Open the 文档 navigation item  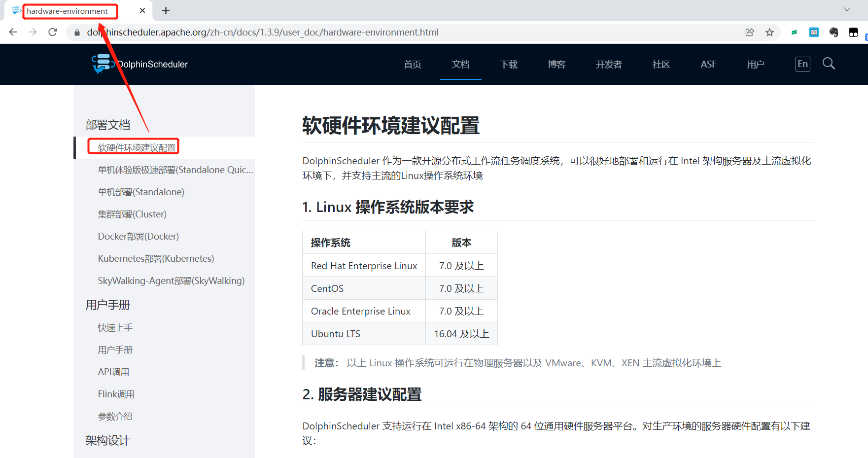tap(461, 65)
